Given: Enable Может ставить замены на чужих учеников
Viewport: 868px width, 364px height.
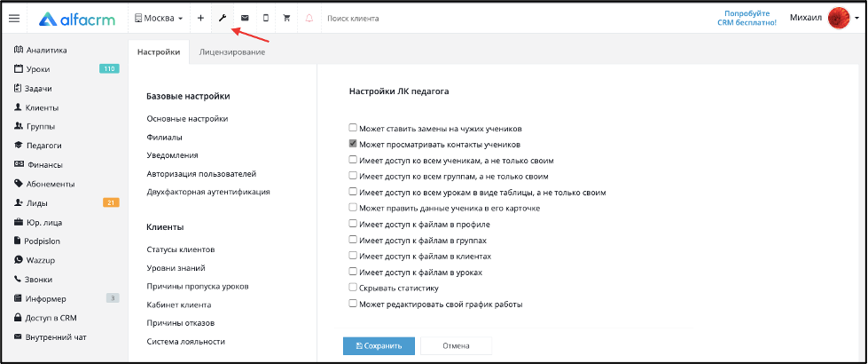Looking at the screenshot, I should click(x=353, y=128).
